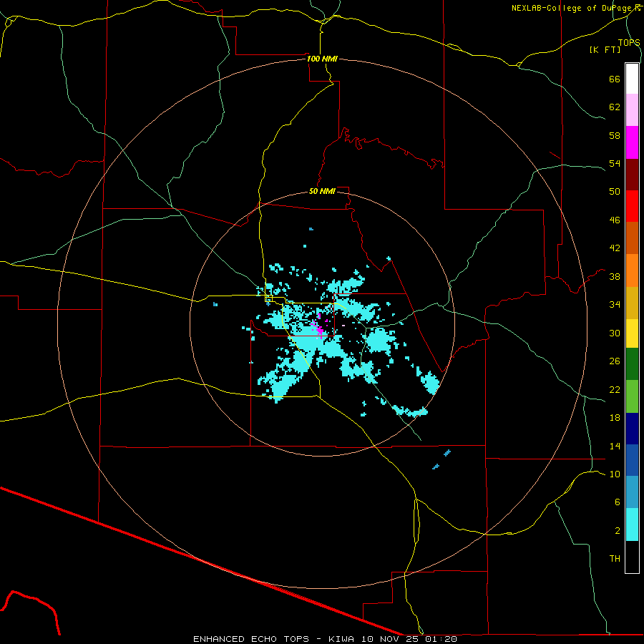
Task: Click the TOPS K FT legend title
Action: pyautogui.click(x=615, y=46)
